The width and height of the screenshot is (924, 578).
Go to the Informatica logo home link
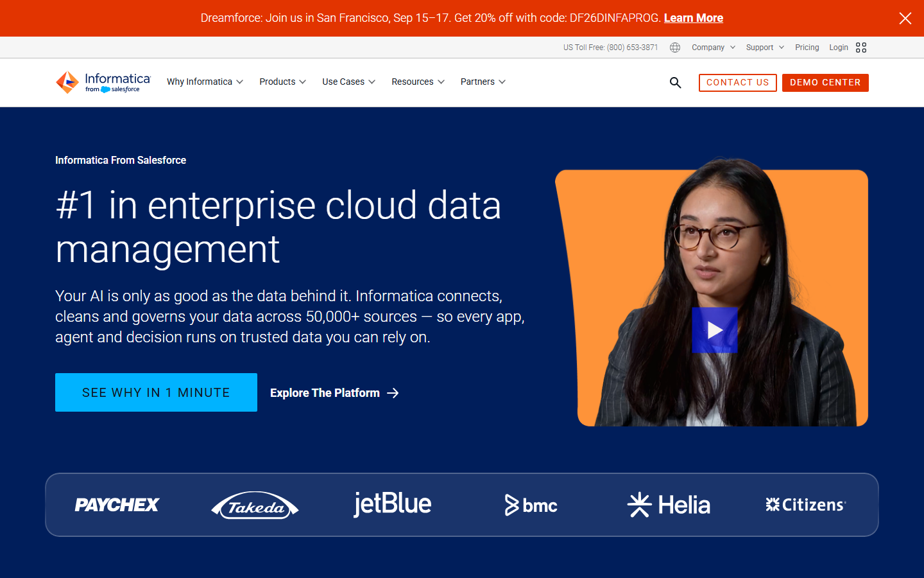coord(103,82)
